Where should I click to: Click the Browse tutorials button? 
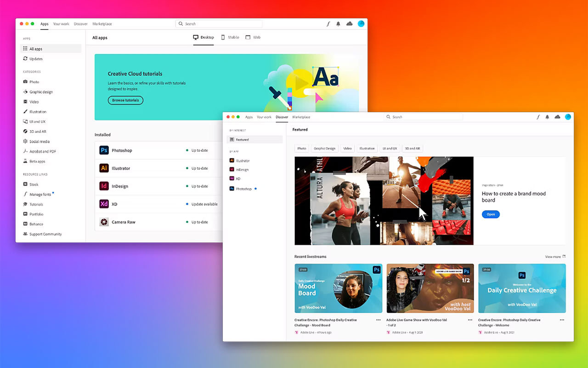pyautogui.click(x=125, y=100)
